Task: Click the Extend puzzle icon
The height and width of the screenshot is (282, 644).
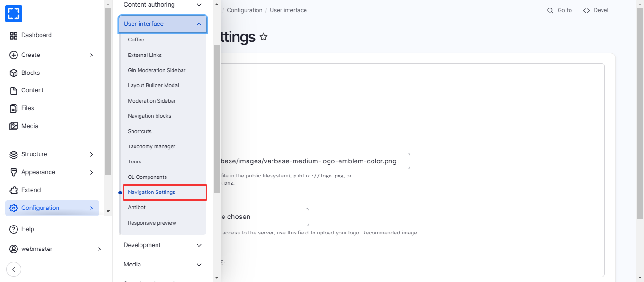Action: pos(14,190)
